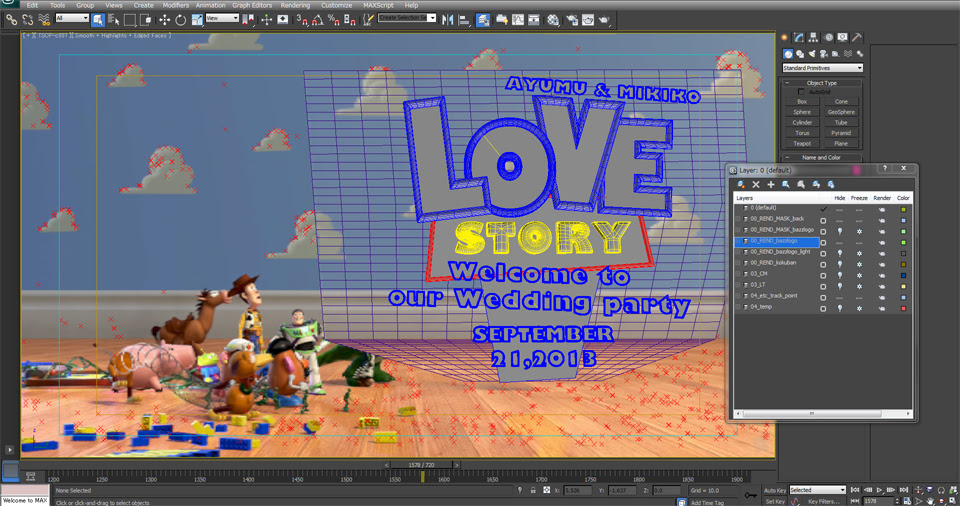
Task: Enable the AutoGrid checkbox
Action: (x=801, y=91)
